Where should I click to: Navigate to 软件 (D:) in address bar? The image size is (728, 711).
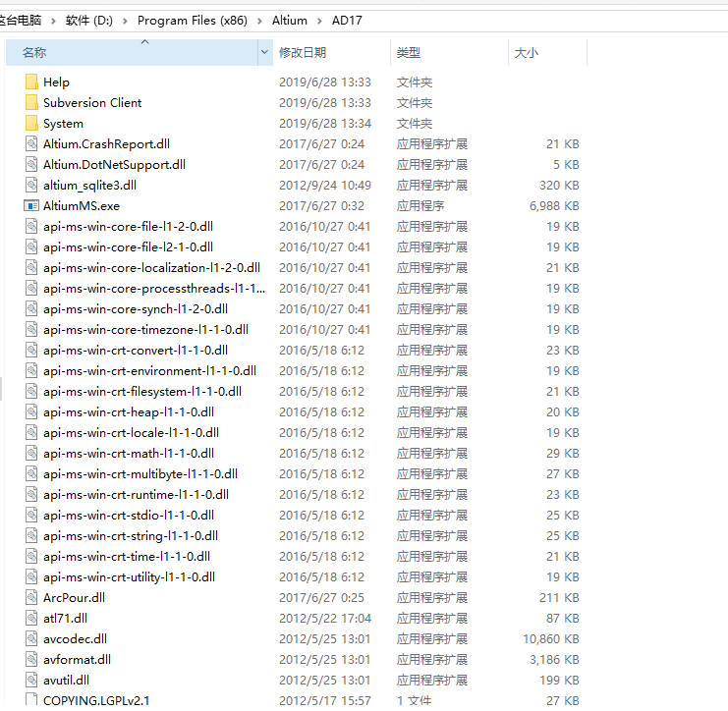tap(89, 21)
